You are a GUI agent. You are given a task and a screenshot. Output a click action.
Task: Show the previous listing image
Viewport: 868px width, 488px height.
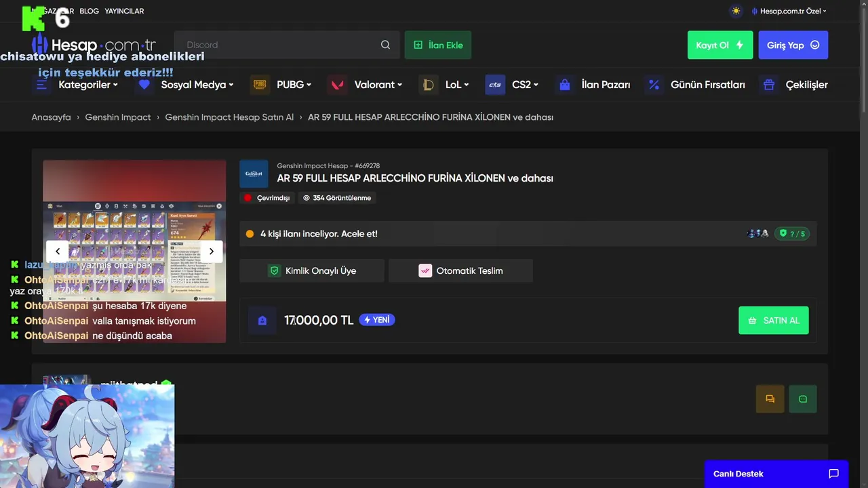coord(58,251)
